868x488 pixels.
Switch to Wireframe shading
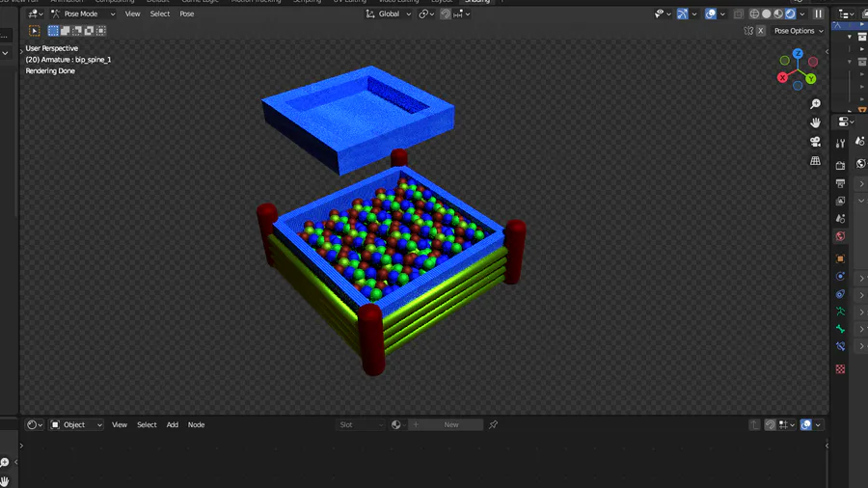[x=754, y=14]
